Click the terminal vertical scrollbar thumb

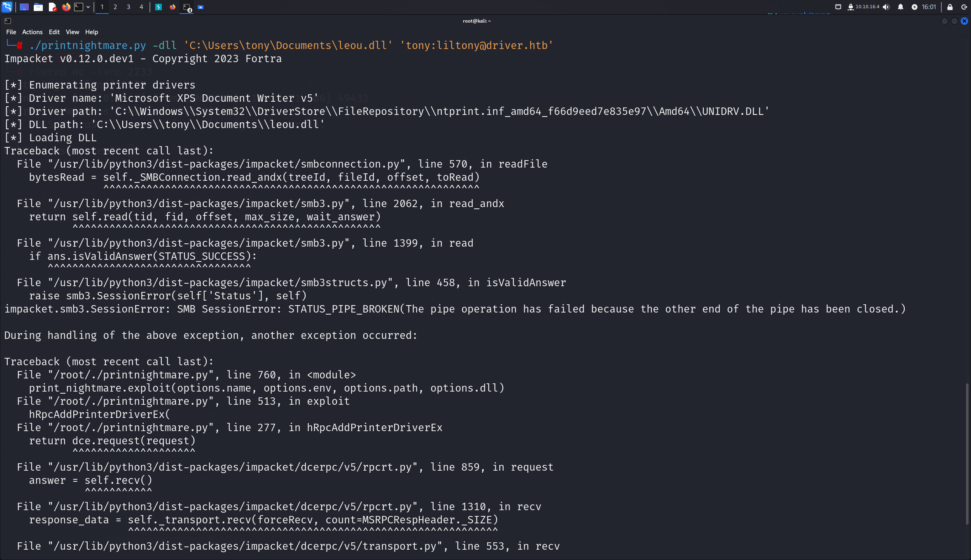tap(967, 453)
